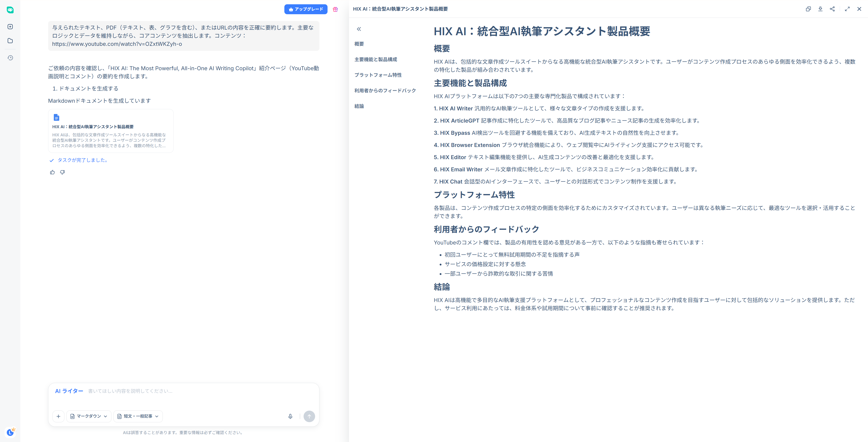The height and width of the screenshot is (442, 868).
Task: Share the document via the share icon
Action: (x=832, y=9)
